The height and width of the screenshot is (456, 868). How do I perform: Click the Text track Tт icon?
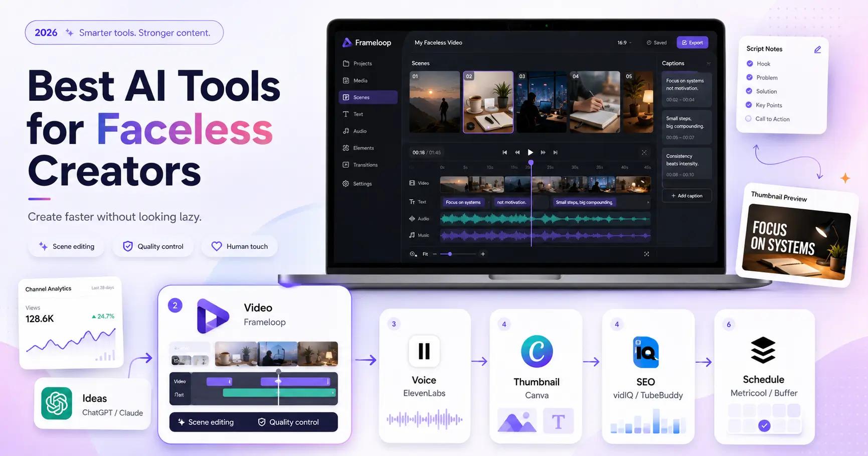(x=412, y=202)
